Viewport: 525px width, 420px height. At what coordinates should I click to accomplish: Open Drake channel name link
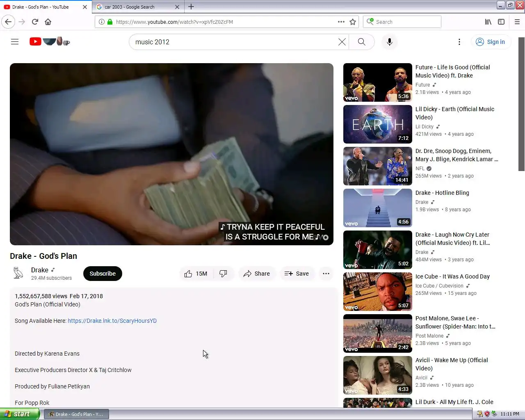[x=40, y=270]
